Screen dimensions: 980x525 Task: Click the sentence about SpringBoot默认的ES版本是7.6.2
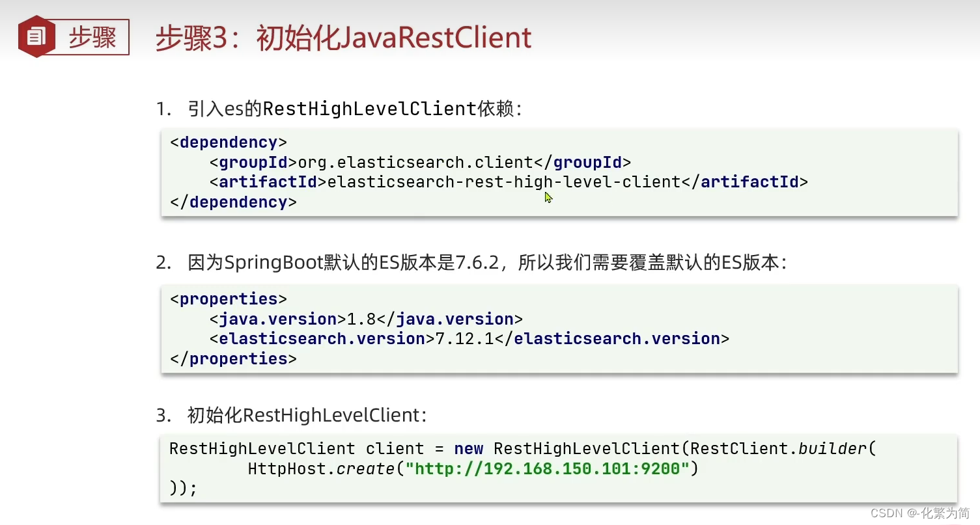point(472,263)
